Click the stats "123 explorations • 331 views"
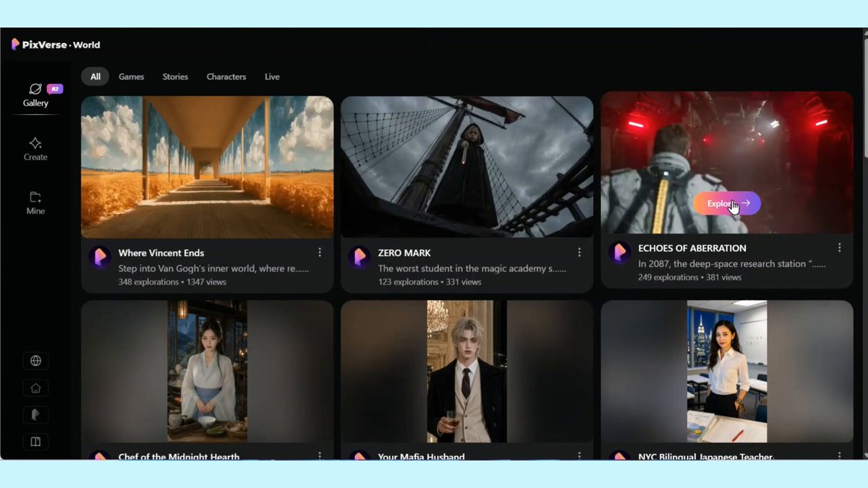The image size is (868, 488). 430,282
